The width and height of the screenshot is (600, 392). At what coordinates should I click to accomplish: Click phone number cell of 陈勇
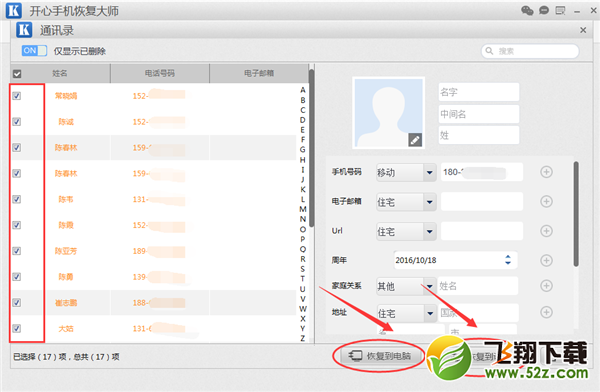coord(160,277)
